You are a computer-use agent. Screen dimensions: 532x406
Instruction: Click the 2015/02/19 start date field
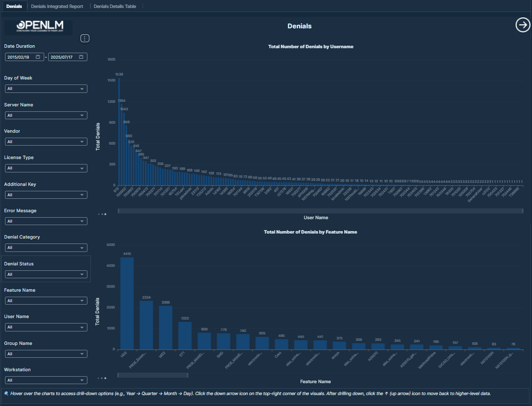(x=21, y=57)
